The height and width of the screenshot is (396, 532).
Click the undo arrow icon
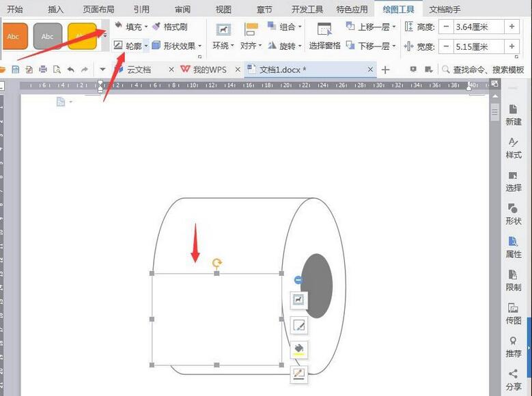point(70,70)
